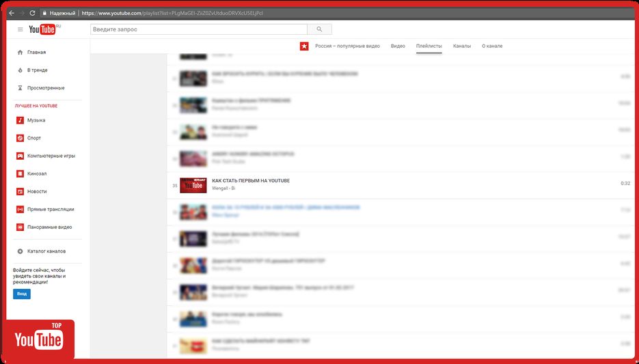Click the Кинозал film icon

click(20, 174)
